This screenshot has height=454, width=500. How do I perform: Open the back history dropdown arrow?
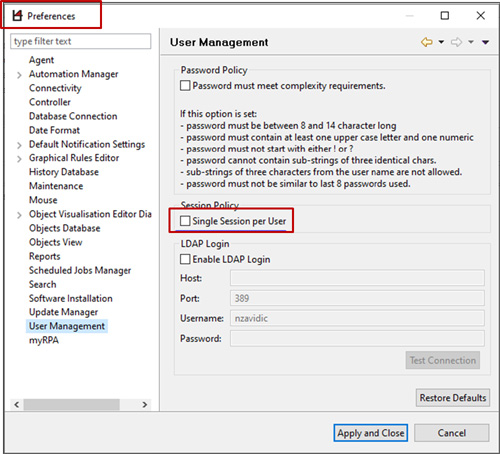(x=441, y=42)
